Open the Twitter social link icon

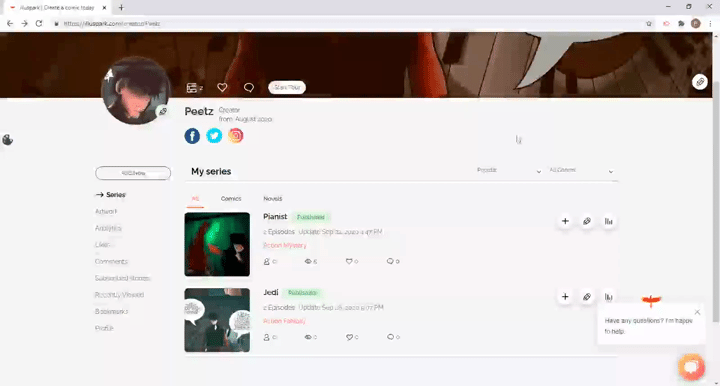click(x=214, y=136)
